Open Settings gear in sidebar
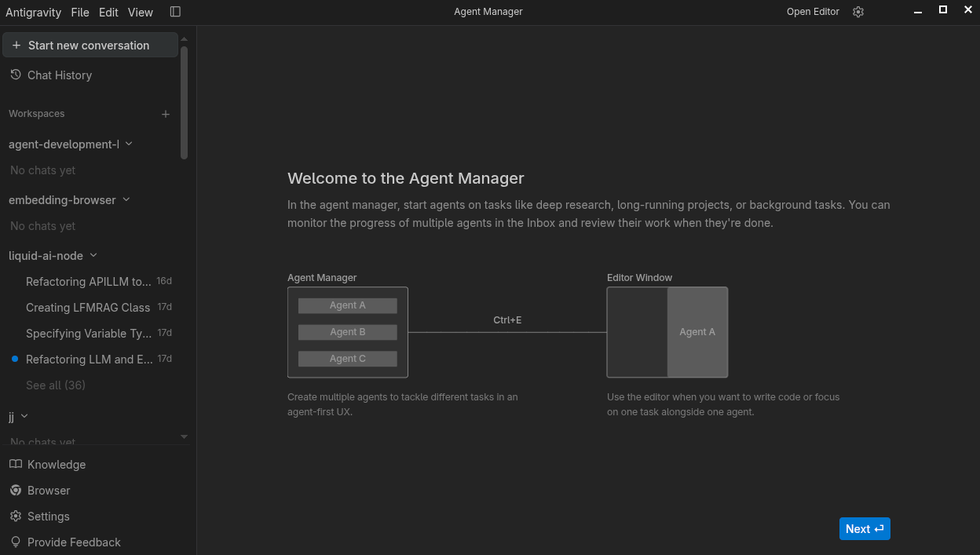Viewport: 980px width, 555px height. coord(16,516)
